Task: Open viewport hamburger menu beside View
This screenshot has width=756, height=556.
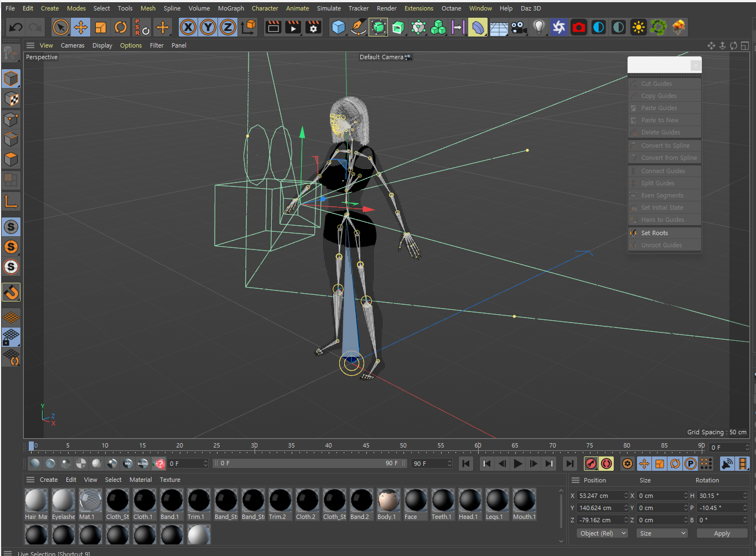Action: 30,45
